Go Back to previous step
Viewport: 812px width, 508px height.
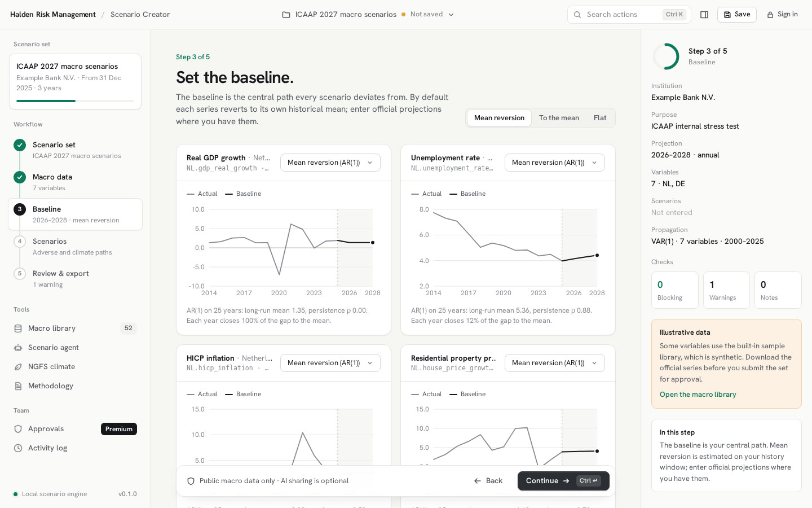pos(488,481)
